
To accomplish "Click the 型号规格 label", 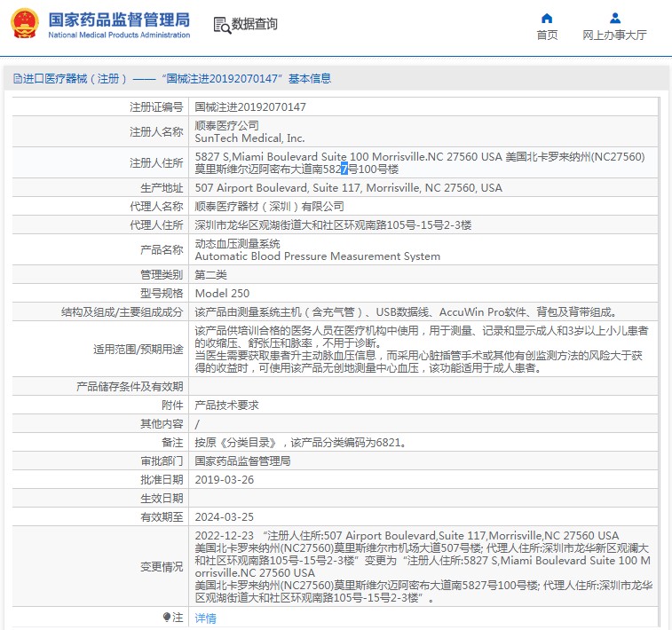I will click(x=162, y=294).
